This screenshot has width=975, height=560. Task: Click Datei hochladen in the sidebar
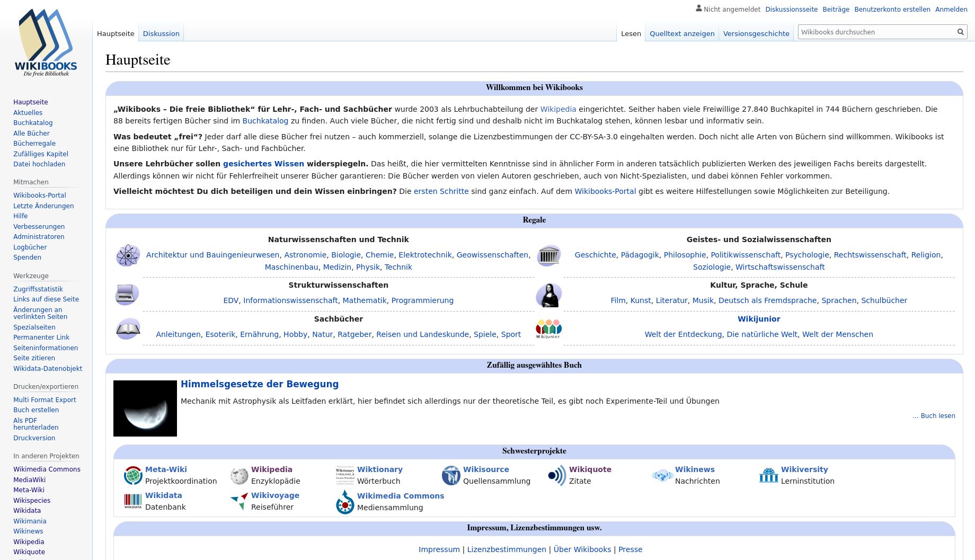pos(39,164)
